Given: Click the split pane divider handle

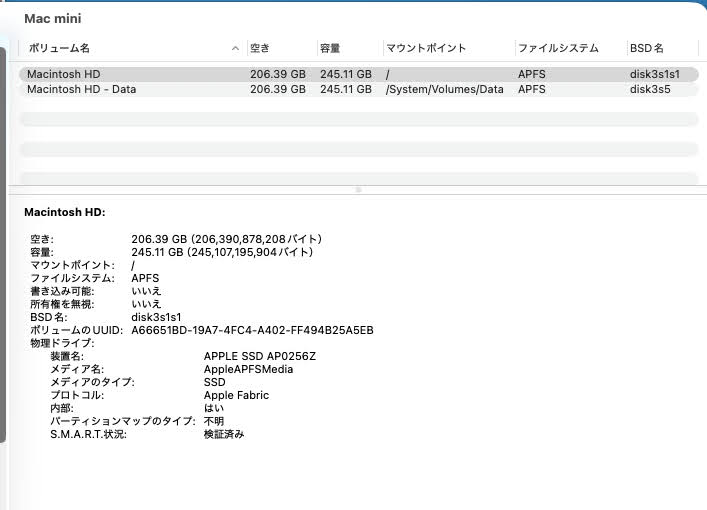Looking at the screenshot, I should [x=358, y=190].
